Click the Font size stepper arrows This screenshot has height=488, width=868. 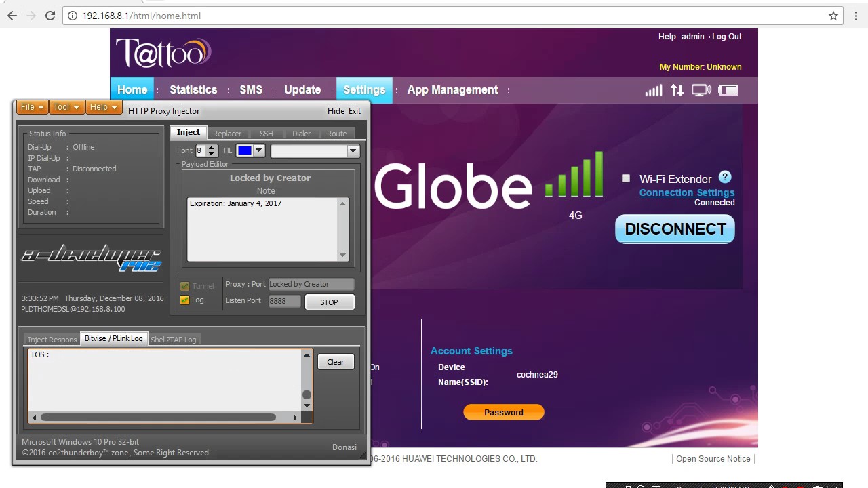[x=211, y=150]
